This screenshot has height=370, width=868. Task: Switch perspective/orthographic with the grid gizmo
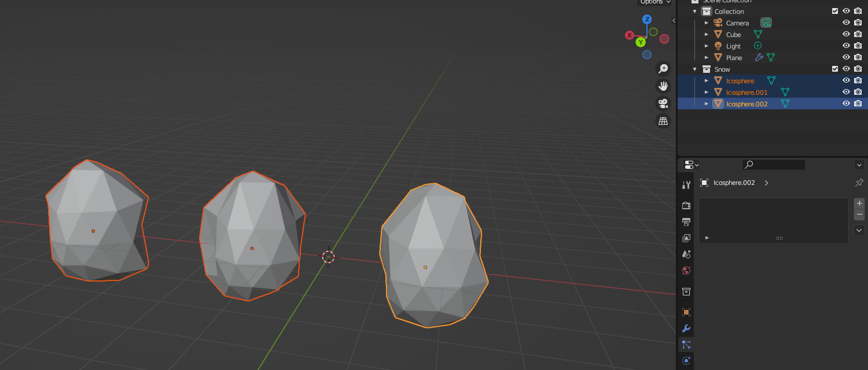pyautogui.click(x=663, y=121)
